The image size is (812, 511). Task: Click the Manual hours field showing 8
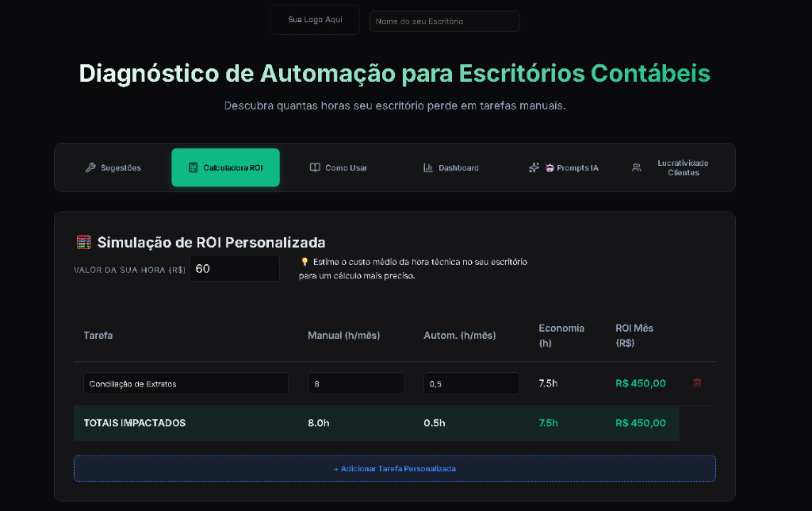coord(355,382)
